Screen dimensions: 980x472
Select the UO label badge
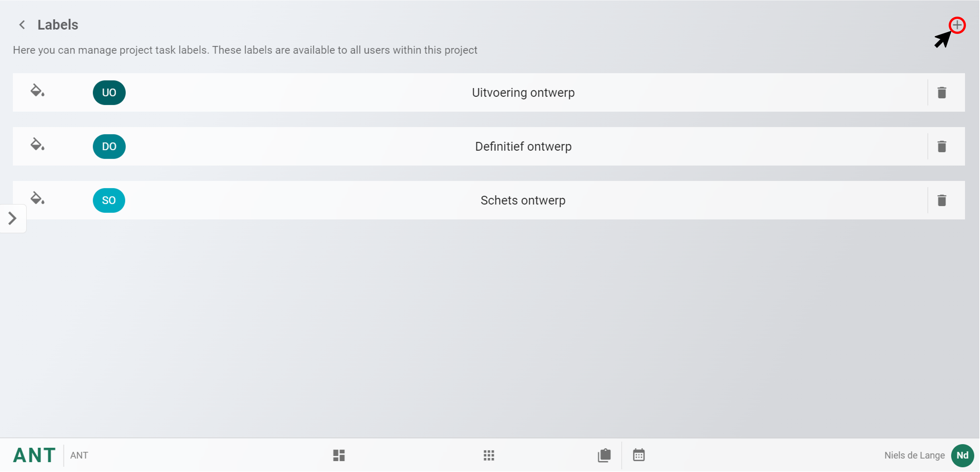pos(109,92)
